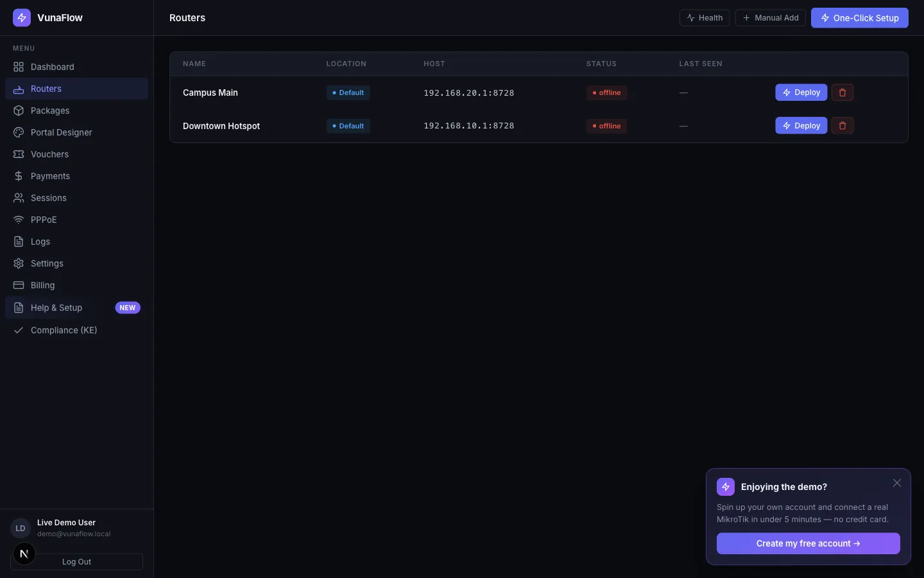
Task: Click the Billing card icon
Action: click(19, 285)
